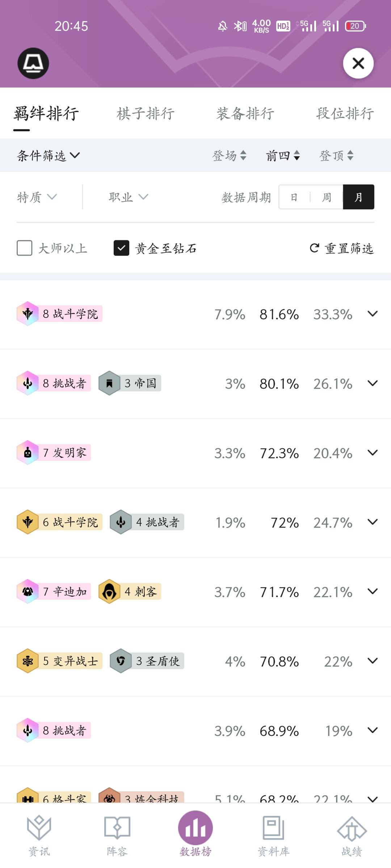Switch to the 装备排行 tab
391x868 pixels.
[245, 114]
